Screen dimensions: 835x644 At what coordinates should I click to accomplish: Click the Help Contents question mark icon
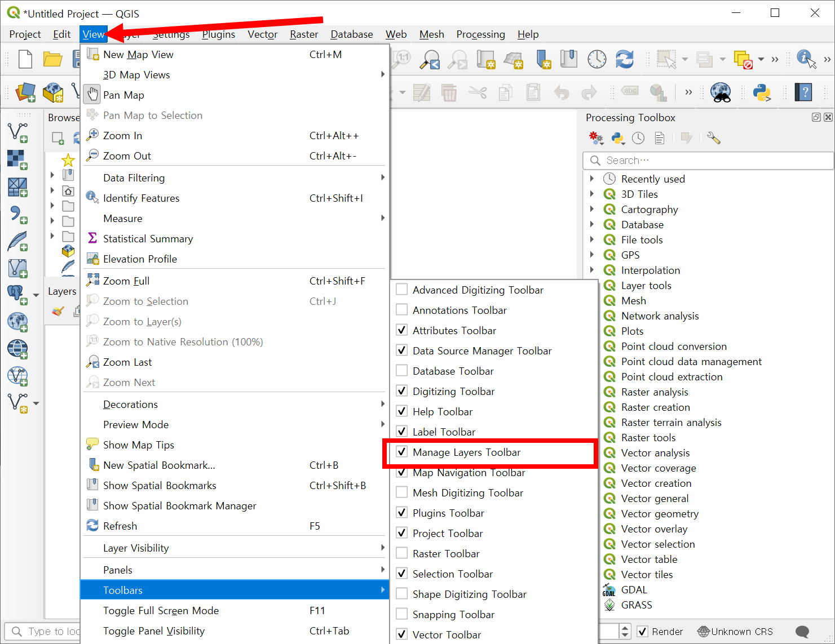point(803,92)
